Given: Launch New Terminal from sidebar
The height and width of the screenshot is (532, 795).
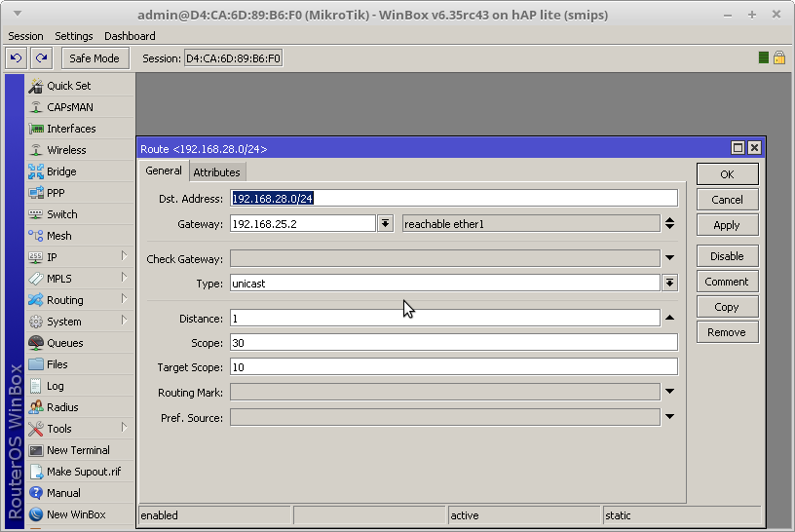Looking at the screenshot, I should pyautogui.click(x=80, y=450).
